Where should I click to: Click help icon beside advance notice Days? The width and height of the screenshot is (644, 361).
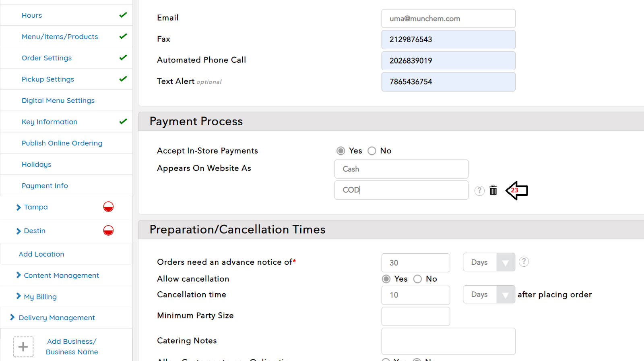pyautogui.click(x=523, y=262)
